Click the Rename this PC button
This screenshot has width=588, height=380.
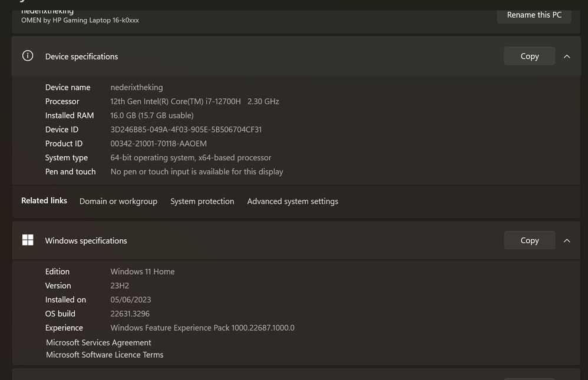pyautogui.click(x=534, y=15)
